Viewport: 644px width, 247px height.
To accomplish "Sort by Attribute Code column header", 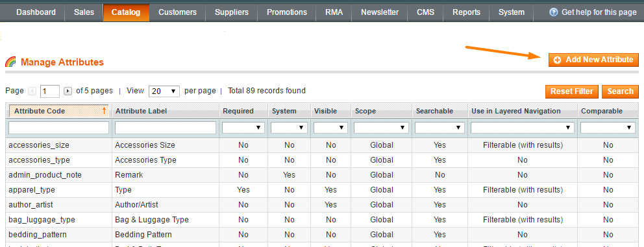I will point(58,111).
